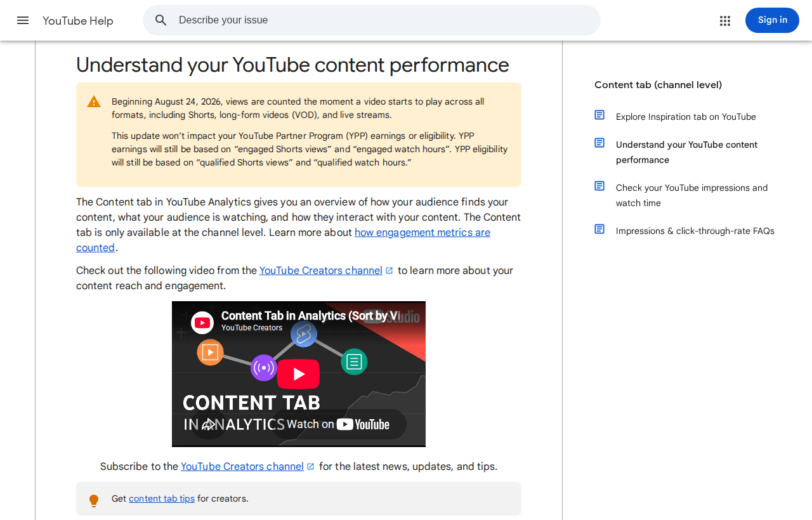Click external link icon after first YouTube Creators channel
812x520 pixels.
pyautogui.click(x=390, y=271)
